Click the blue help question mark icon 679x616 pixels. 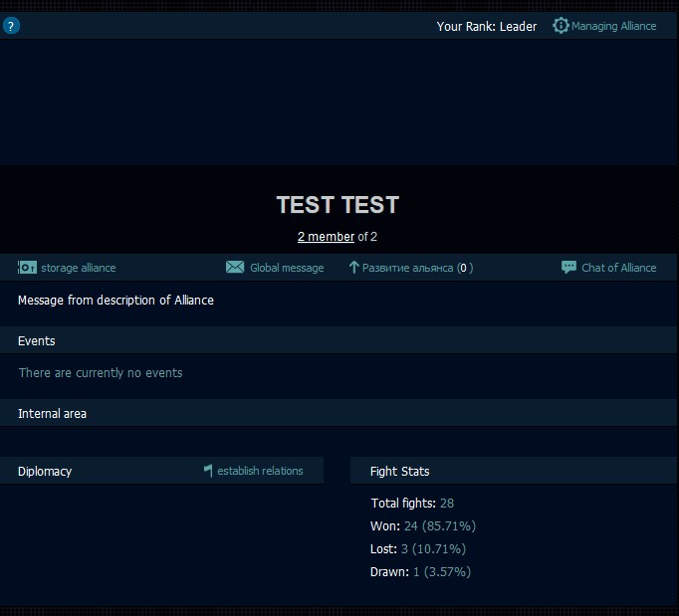coord(11,26)
